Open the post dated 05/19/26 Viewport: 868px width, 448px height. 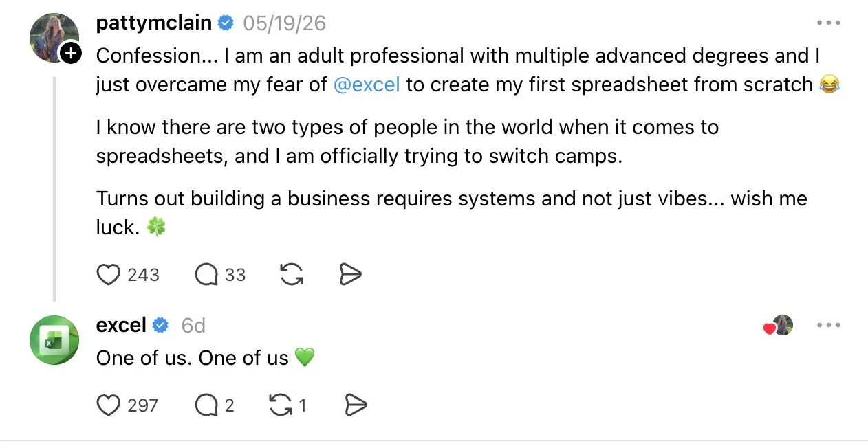click(x=284, y=23)
